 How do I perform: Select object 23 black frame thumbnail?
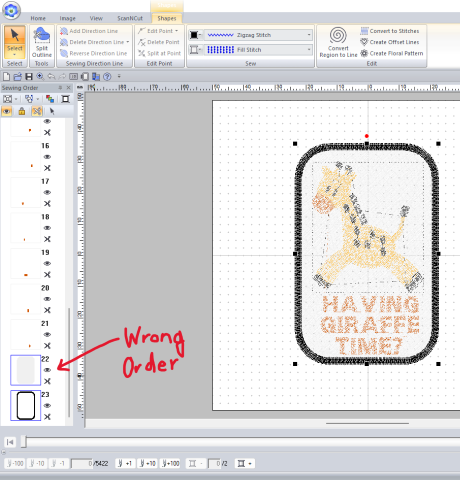[25, 405]
